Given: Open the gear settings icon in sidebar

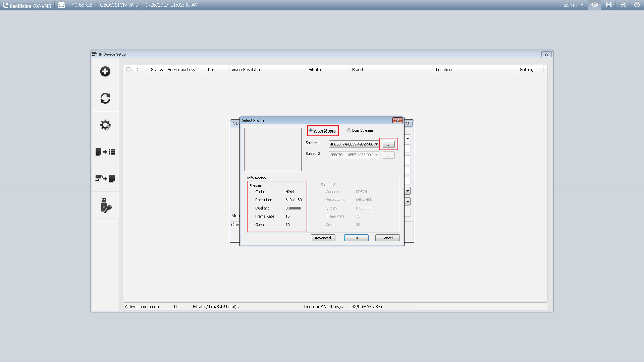Looking at the screenshot, I should (105, 125).
